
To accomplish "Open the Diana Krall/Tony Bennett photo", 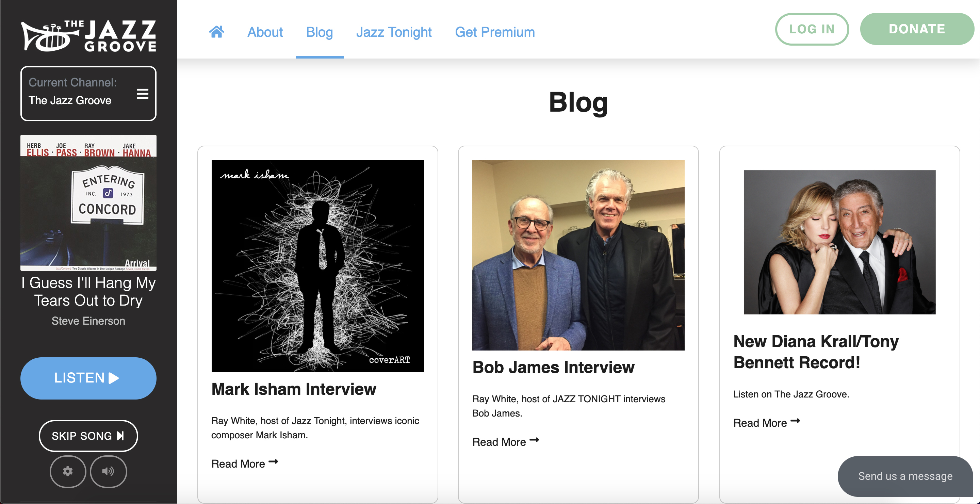I will (839, 242).
